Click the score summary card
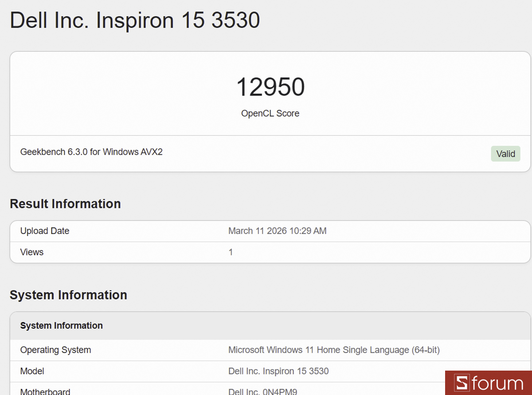Viewport: 532px width, 395px height. point(270,93)
